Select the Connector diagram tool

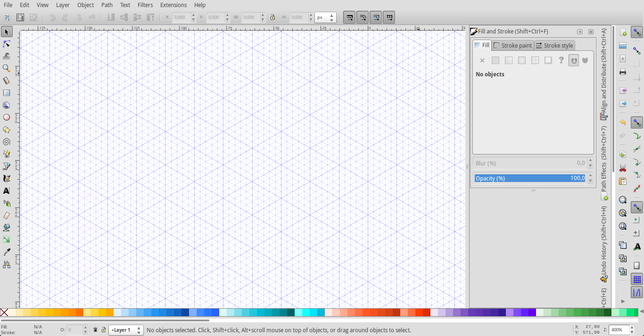[x=7, y=264]
